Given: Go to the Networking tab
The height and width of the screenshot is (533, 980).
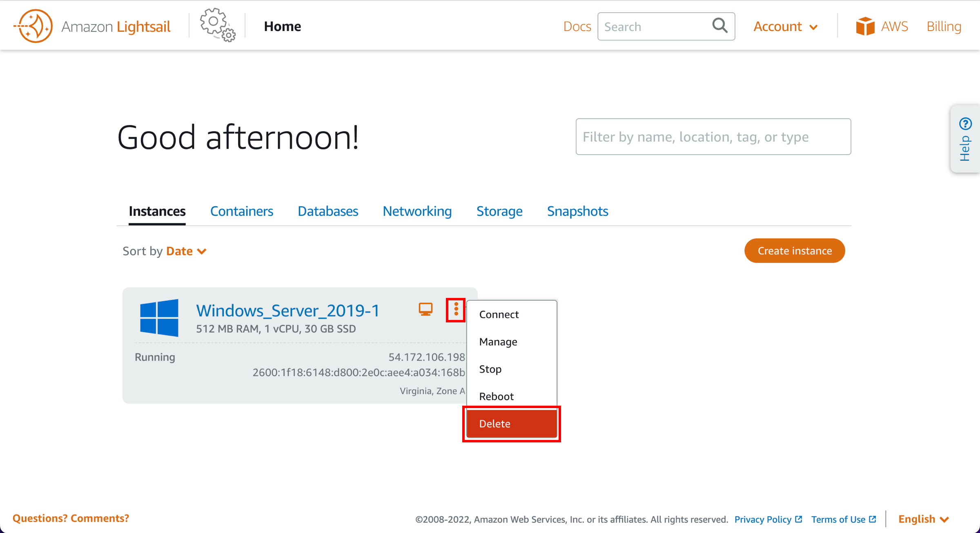Looking at the screenshot, I should pyautogui.click(x=417, y=211).
